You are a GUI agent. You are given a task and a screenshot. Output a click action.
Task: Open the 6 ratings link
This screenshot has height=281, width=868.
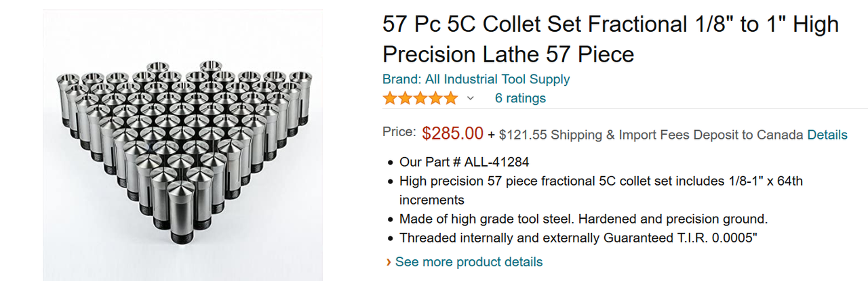pyautogui.click(x=520, y=98)
